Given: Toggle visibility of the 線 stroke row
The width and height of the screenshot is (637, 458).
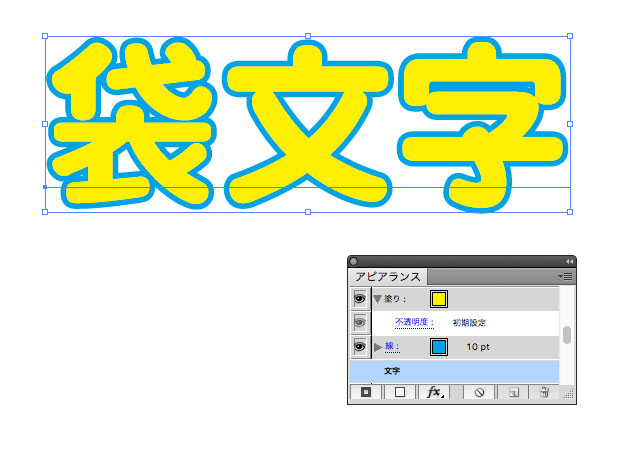Looking at the screenshot, I should coord(360,347).
